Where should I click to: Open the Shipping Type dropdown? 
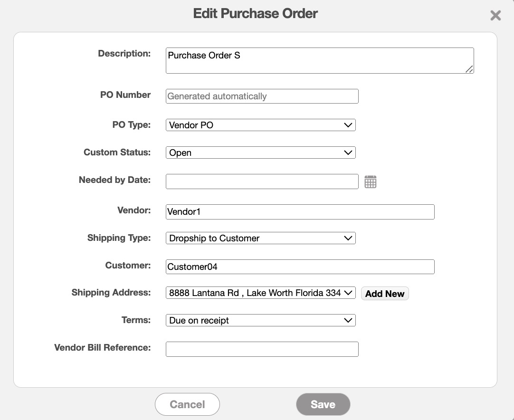pyautogui.click(x=260, y=238)
